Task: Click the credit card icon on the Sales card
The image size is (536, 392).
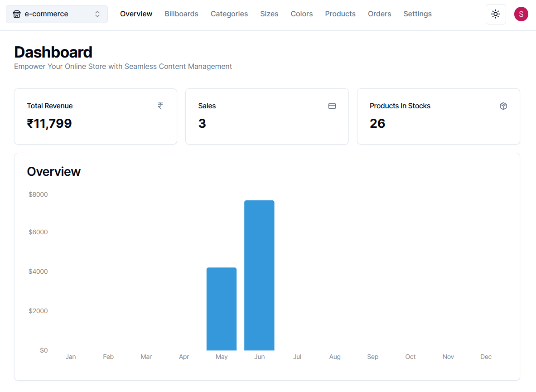Action: coord(332,106)
